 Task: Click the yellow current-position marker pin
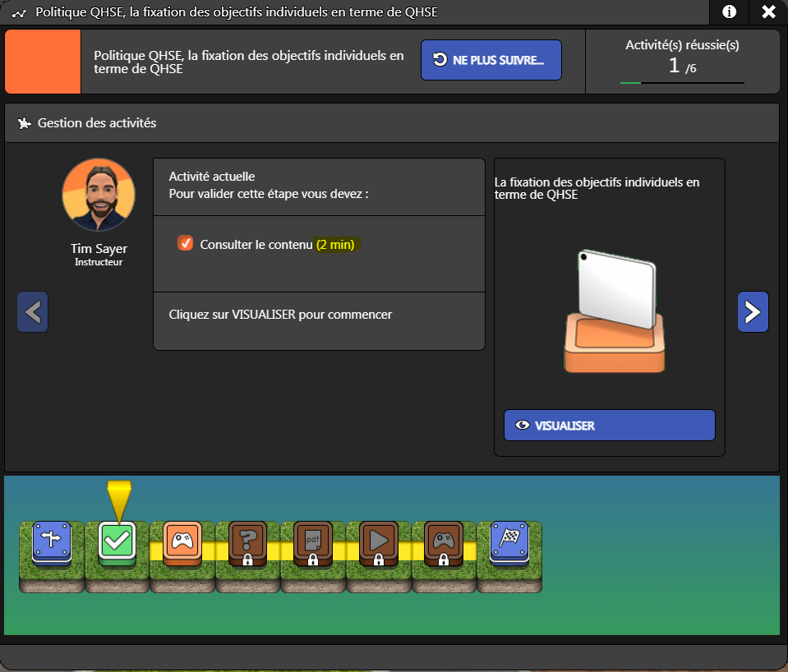coord(119,500)
